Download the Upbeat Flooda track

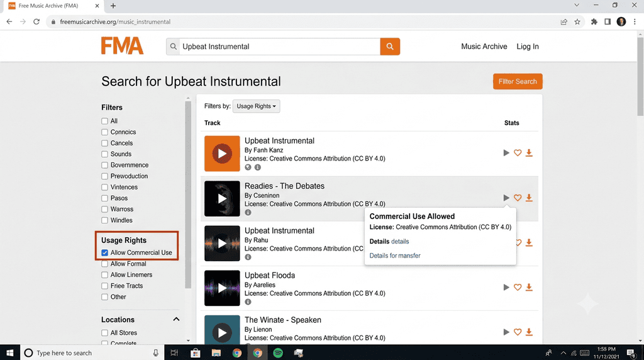(529, 287)
